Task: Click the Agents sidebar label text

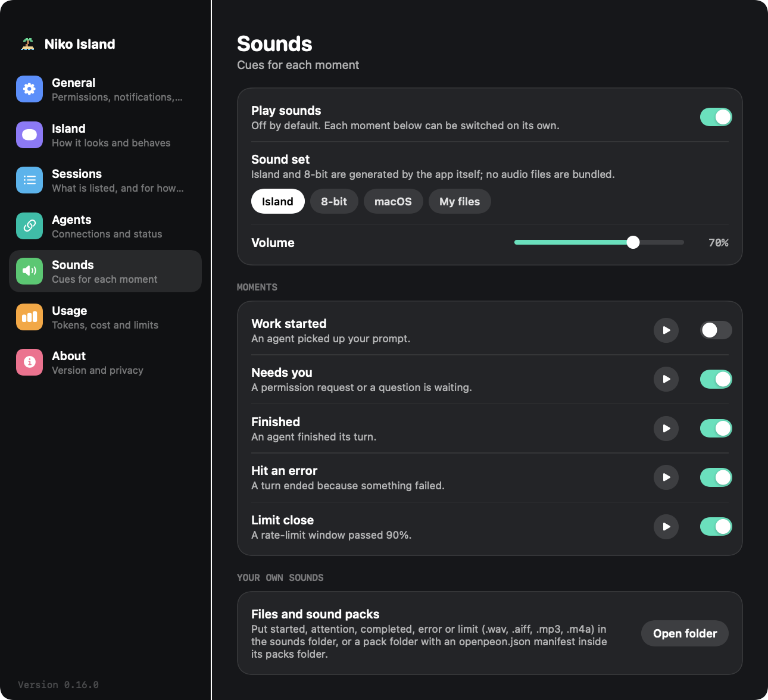Action: pyautogui.click(x=71, y=220)
